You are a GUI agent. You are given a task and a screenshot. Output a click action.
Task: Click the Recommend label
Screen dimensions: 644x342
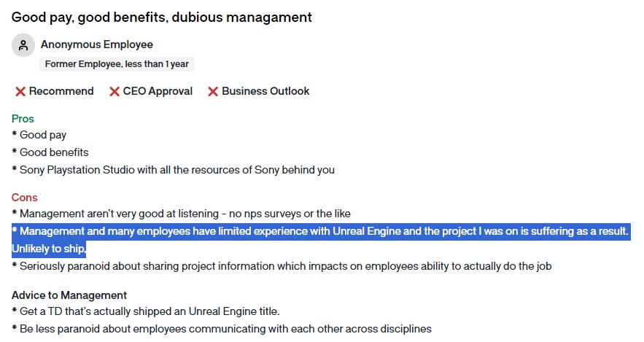61,91
